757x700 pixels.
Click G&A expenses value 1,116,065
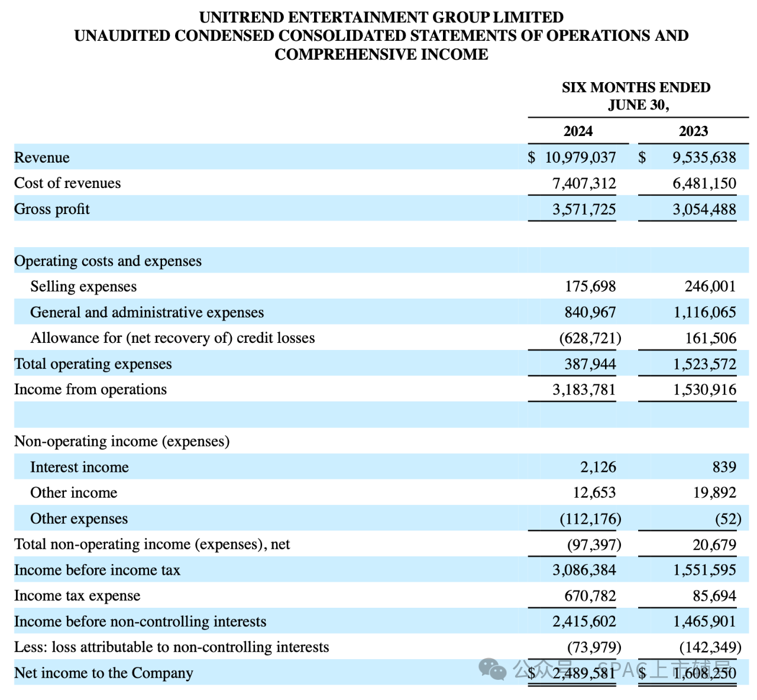[705, 312]
